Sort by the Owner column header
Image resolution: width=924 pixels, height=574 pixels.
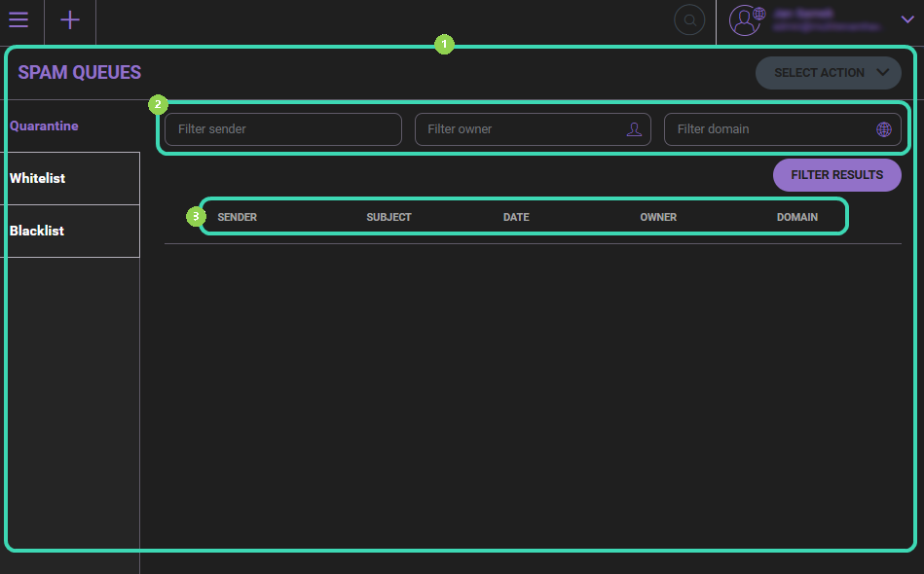click(658, 217)
